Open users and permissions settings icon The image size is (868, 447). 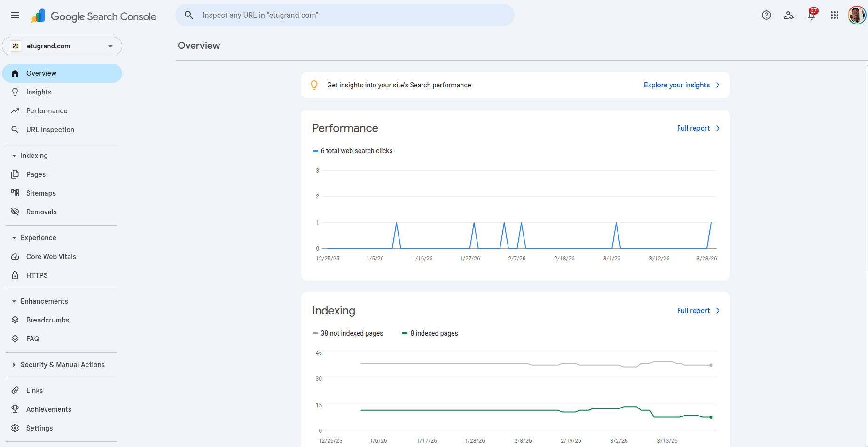tap(789, 15)
